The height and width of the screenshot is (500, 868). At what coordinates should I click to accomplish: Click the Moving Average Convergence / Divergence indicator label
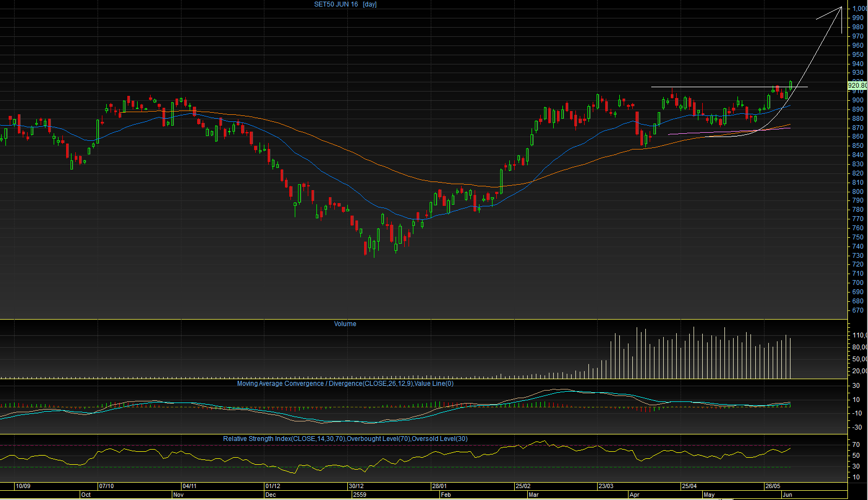pos(345,384)
